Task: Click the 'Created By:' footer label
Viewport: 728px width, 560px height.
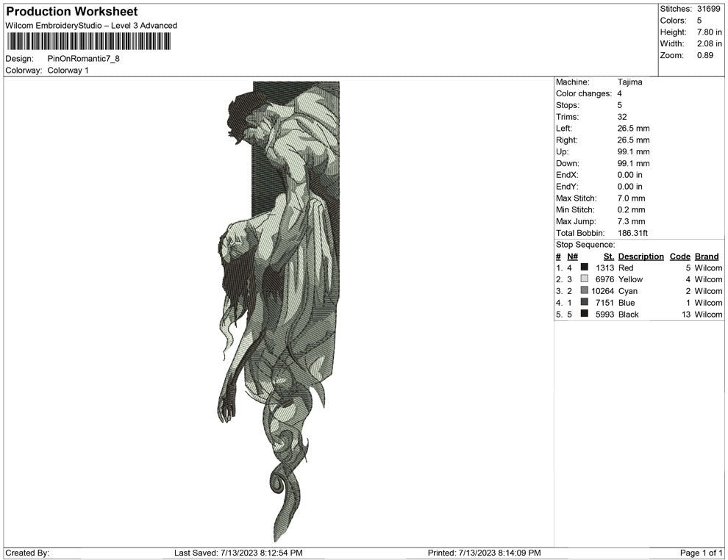Action: pyautogui.click(x=27, y=553)
